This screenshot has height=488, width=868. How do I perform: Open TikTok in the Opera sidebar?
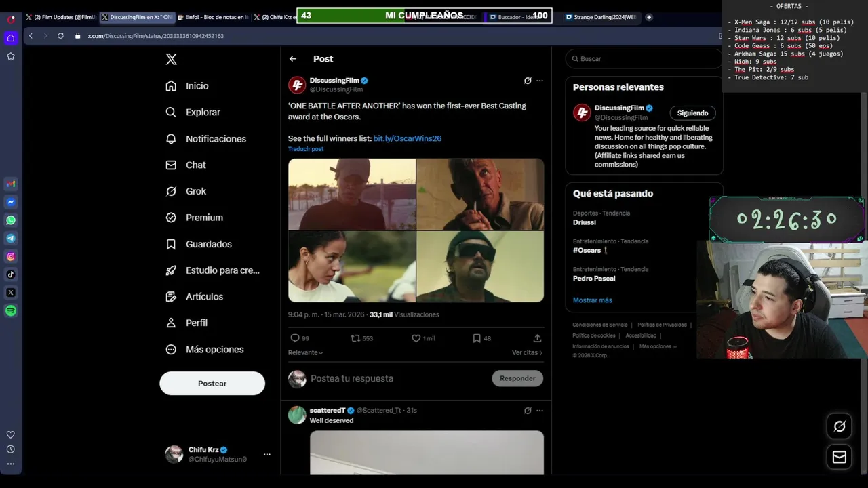coord(11,274)
